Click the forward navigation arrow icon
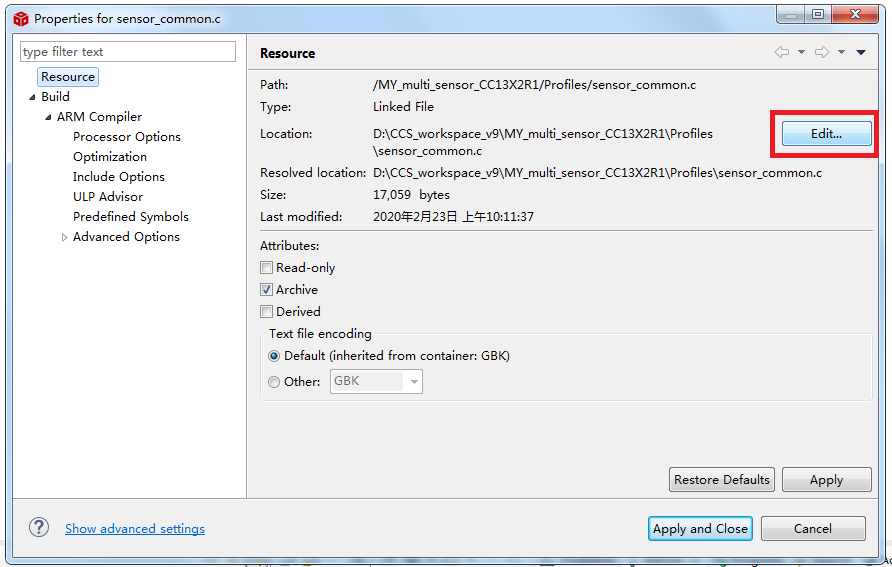Viewport: 892px width, 567px height. [x=821, y=53]
